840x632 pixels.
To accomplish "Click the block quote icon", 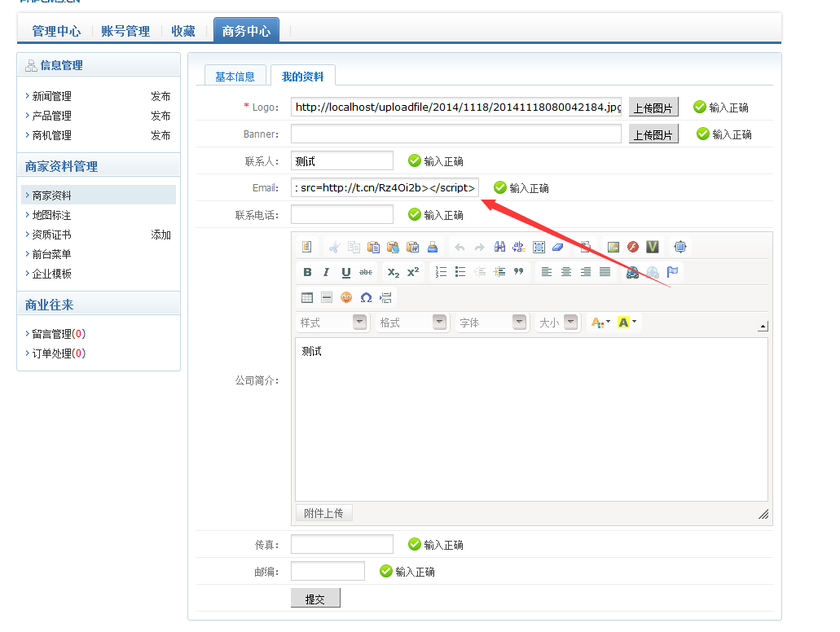I will [x=518, y=272].
